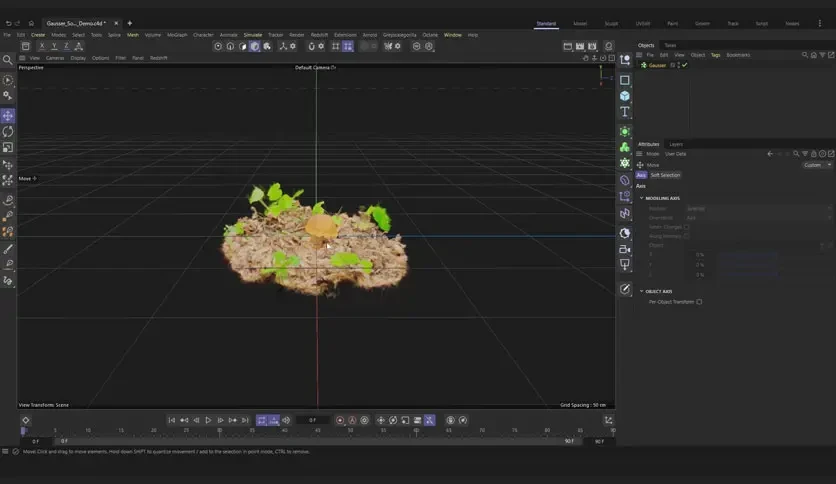Toggle the Gausser object enabled checkmark
836x484 pixels.
click(685, 65)
